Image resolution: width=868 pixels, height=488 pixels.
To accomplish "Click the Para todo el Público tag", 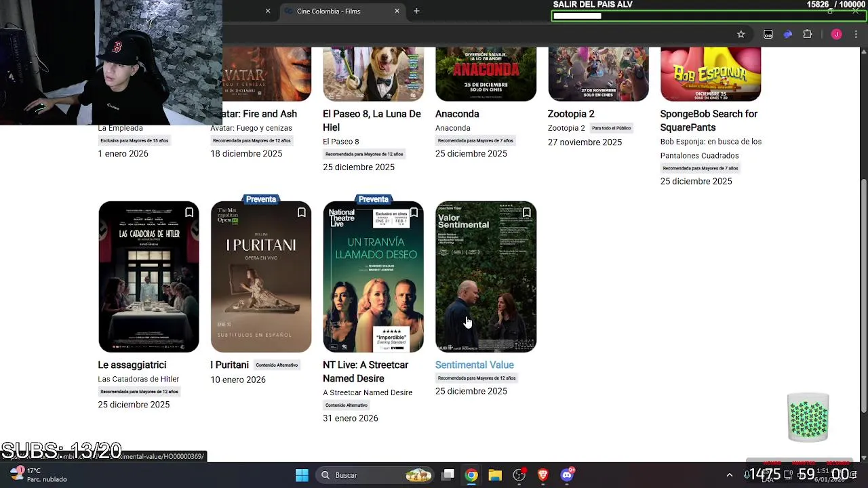I will [x=611, y=128].
